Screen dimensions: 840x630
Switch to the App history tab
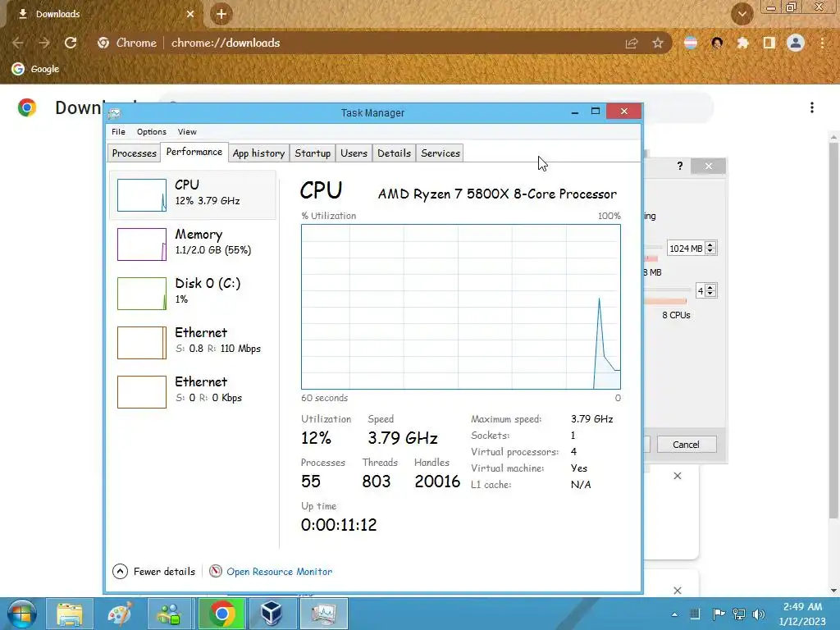pyautogui.click(x=258, y=153)
